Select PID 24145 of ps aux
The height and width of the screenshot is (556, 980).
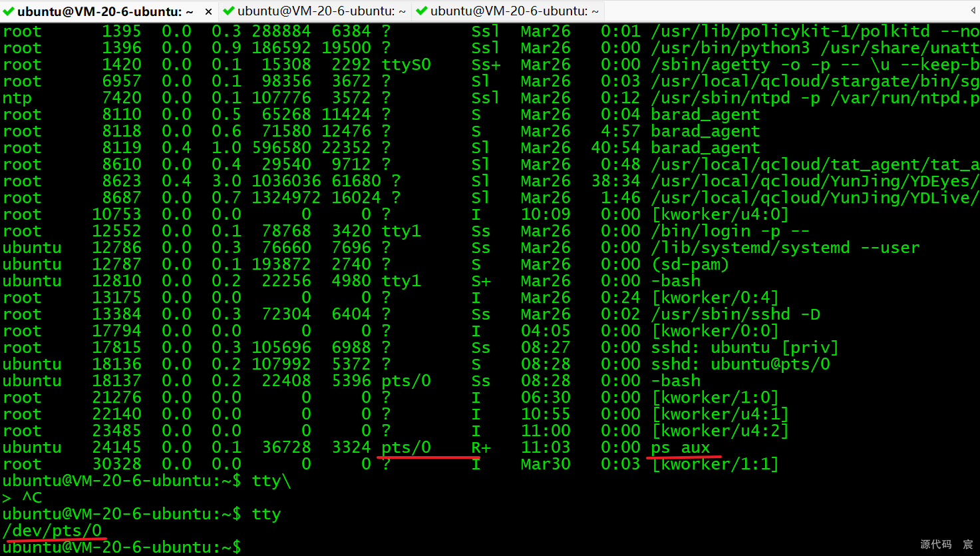pyautogui.click(x=117, y=447)
